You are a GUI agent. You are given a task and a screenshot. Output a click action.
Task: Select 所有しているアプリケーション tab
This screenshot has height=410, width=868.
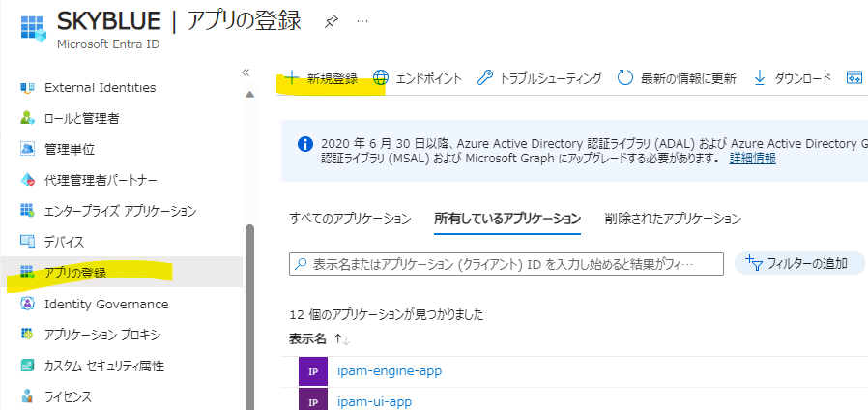coord(507,219)
